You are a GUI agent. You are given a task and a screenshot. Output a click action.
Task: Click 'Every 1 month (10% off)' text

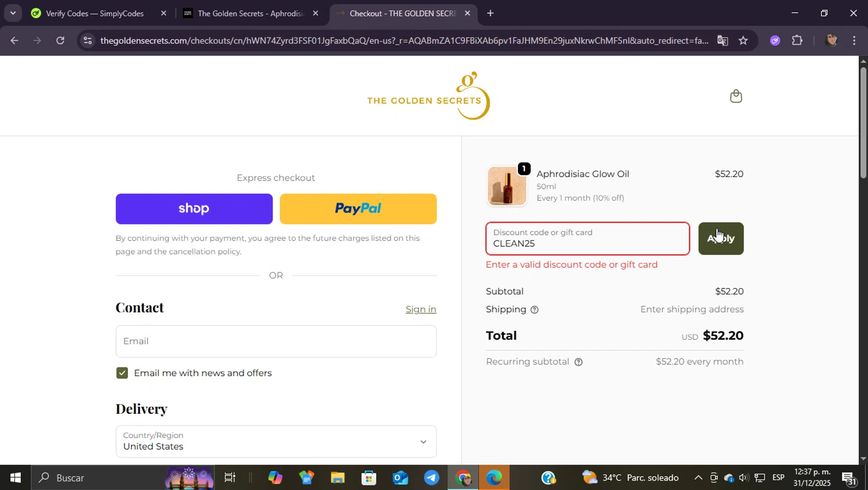pyautogui.click(x=580, y=198)
